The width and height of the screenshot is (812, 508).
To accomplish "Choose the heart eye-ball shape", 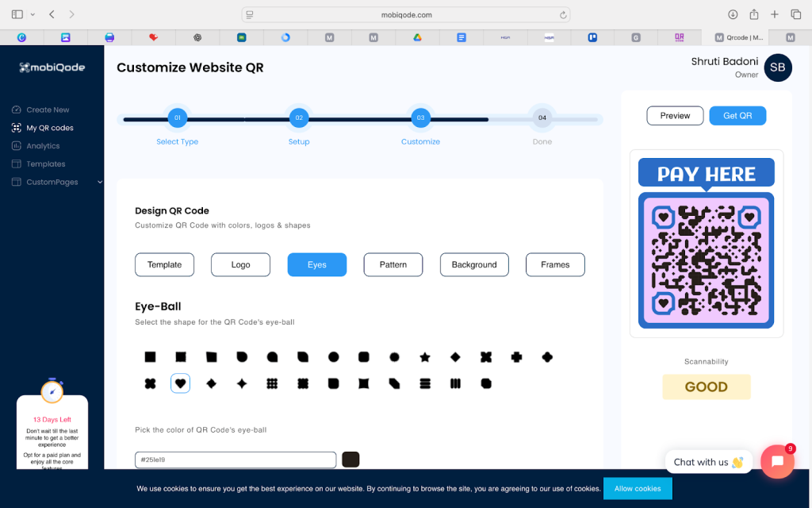I will pos(180,383).
